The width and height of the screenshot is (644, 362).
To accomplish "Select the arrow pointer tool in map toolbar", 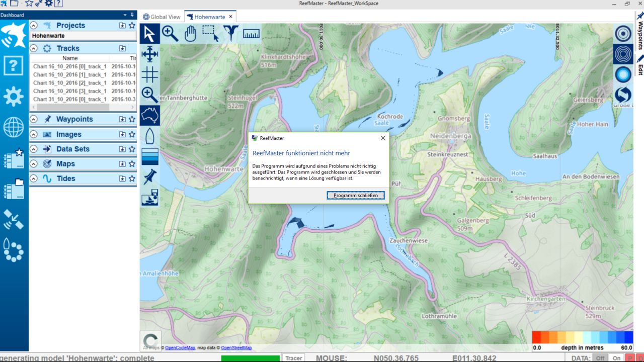I will pyautogui.click(x=149, y=34).
